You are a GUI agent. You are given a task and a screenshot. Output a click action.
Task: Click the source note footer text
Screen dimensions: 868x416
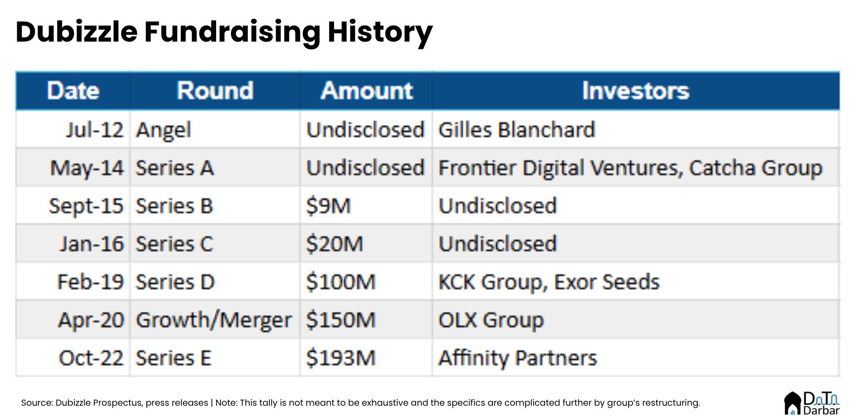point(360,403)
